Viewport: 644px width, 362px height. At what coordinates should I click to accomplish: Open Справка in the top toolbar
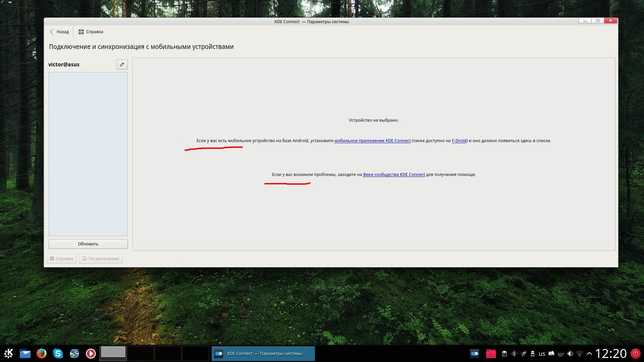click(x=91, y=32)
